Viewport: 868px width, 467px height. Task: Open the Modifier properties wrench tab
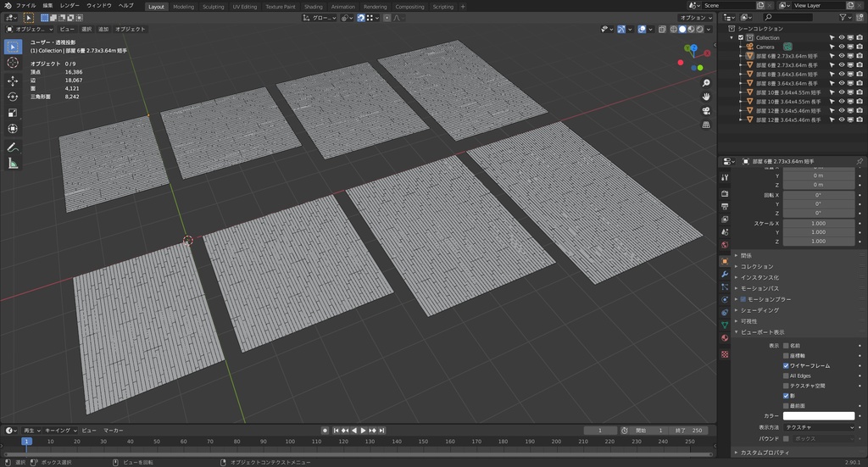725,274
